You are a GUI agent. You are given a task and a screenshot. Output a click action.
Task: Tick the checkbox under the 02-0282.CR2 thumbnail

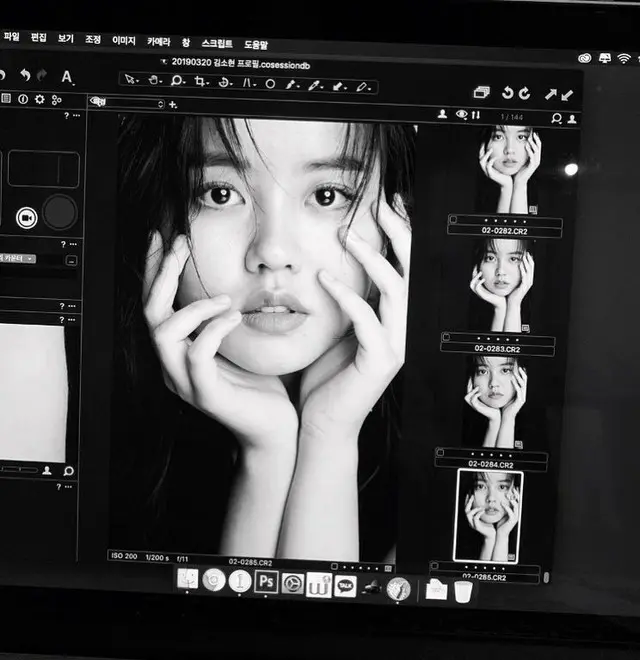click(453, 217)
